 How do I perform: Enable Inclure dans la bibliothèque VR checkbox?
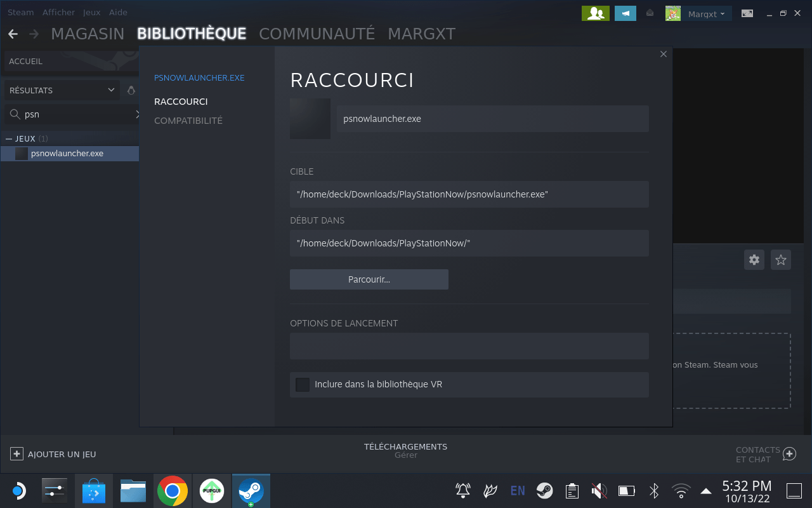point(303,384)
